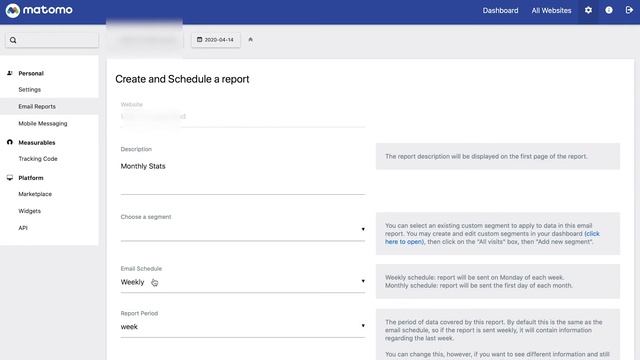The width and height of the screenshot is (640, 360).
Task: Open Widgets under Platform
Action: [29, 211]
